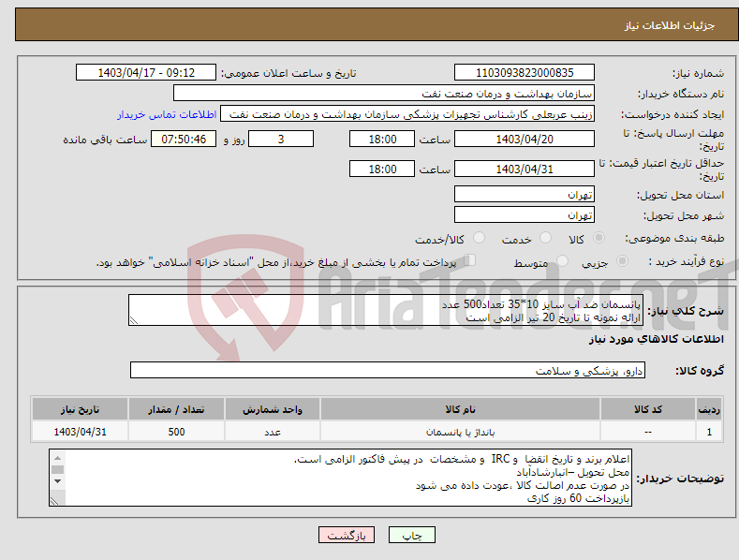Click the delivery province field تهران
Screen dimensions: 739x560
[525, 194]
